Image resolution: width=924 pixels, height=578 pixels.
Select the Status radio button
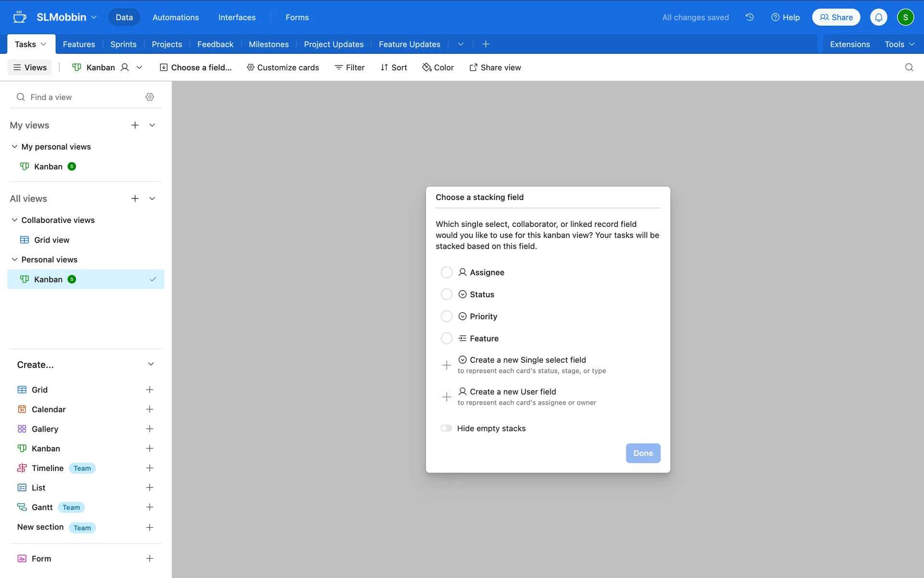447,294
